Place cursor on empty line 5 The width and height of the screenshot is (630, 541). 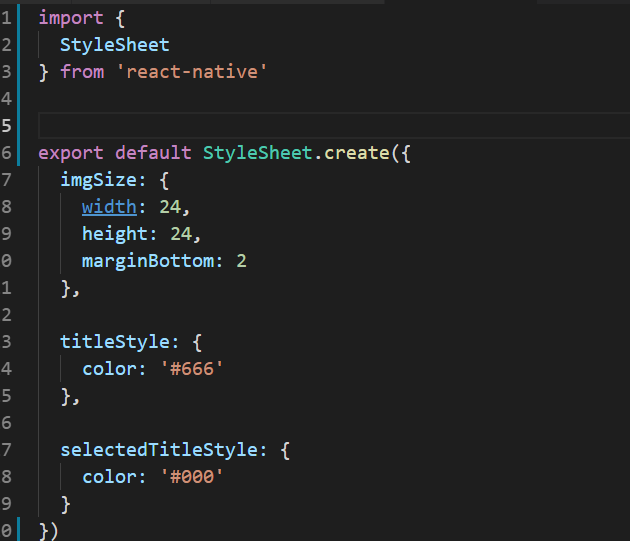pyautogui.click(x=334, y=126)
